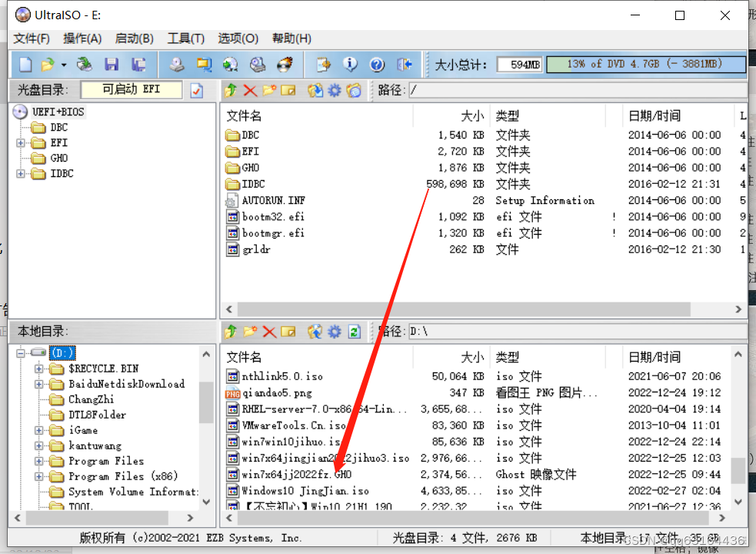756x554 pixels.
Task: Open the 文件(F) menu
Action: [x=32, y=38]
